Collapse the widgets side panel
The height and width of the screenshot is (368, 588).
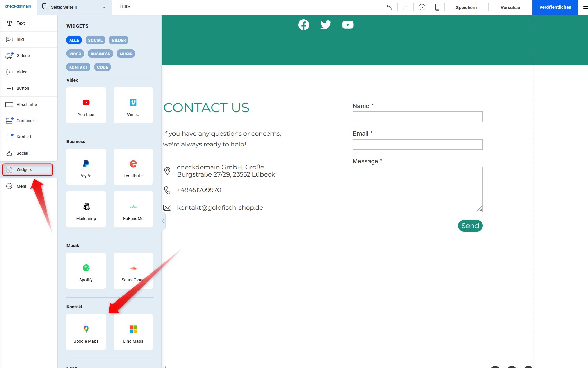point(163,221)
